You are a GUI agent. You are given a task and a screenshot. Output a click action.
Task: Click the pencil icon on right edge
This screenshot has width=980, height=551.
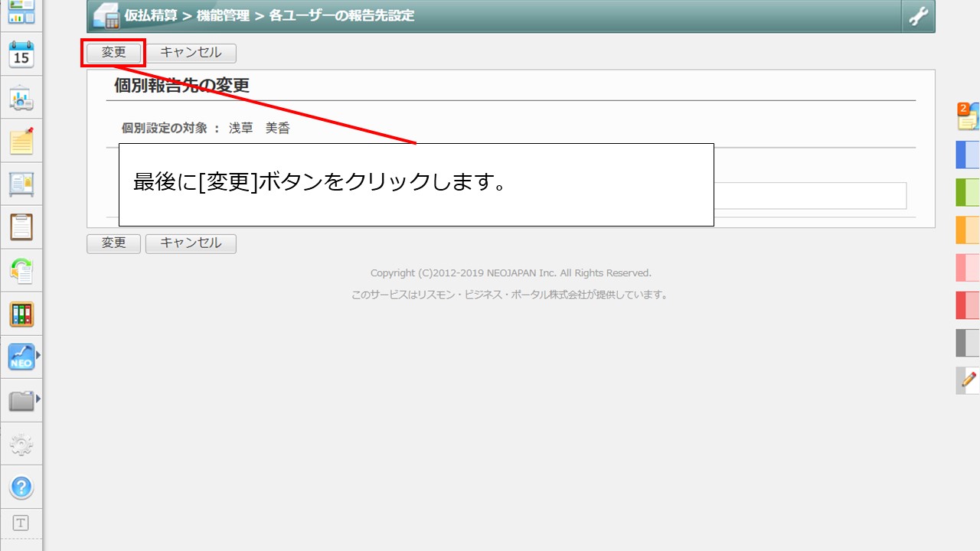pyautogui.click(x=968, y=380)
